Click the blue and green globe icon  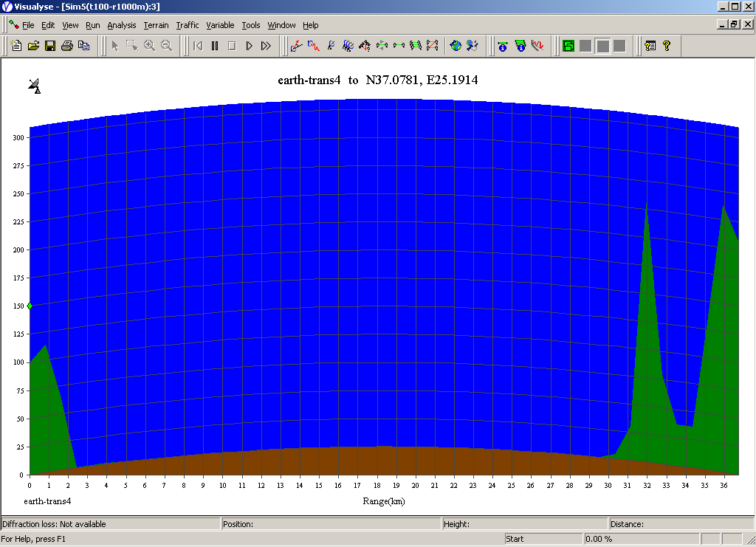tap(456, 46)
